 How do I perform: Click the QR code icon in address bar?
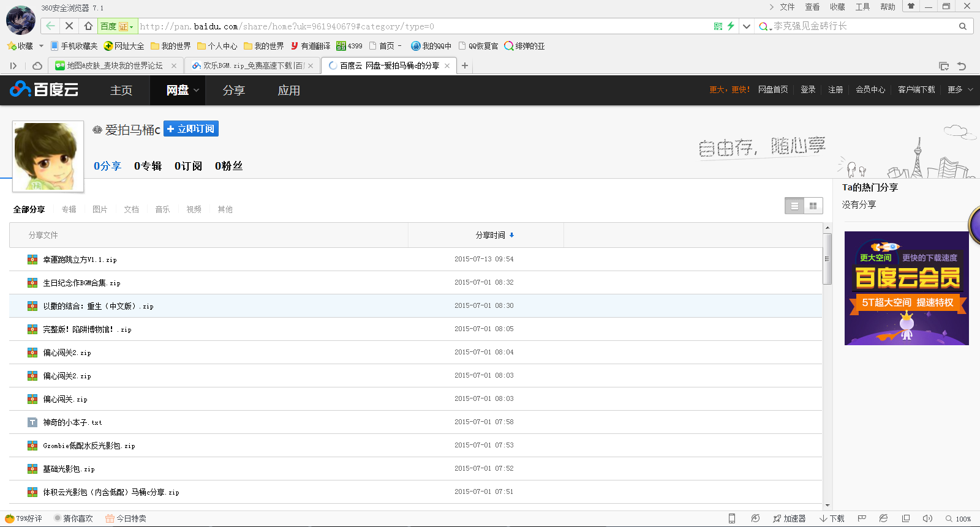pyautogui.click(x=718, y=26)
